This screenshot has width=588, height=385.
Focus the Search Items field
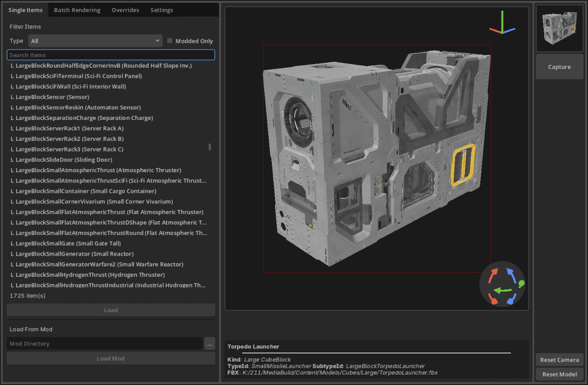coord(111,55)
